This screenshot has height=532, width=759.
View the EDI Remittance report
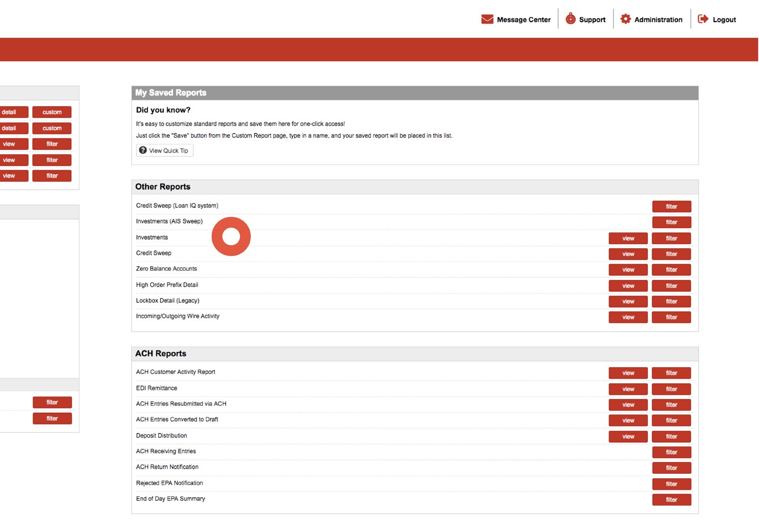(628, 389)
